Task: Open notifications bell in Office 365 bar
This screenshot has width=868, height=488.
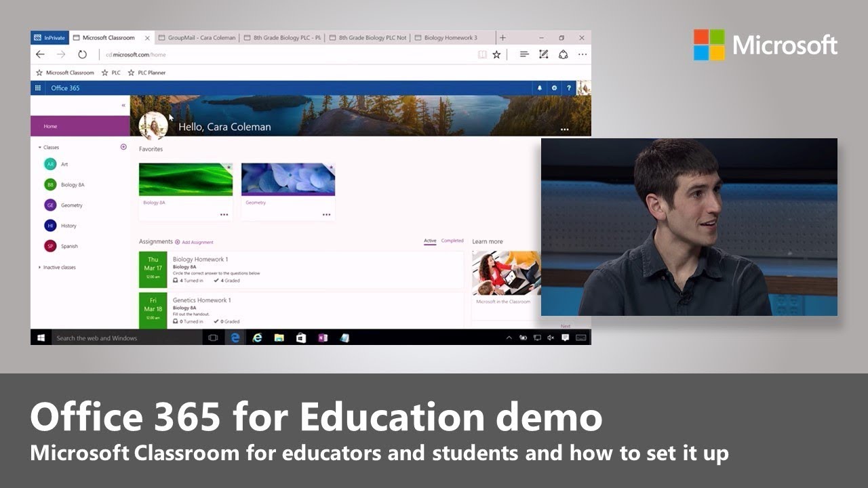Action: coord(540,88)
